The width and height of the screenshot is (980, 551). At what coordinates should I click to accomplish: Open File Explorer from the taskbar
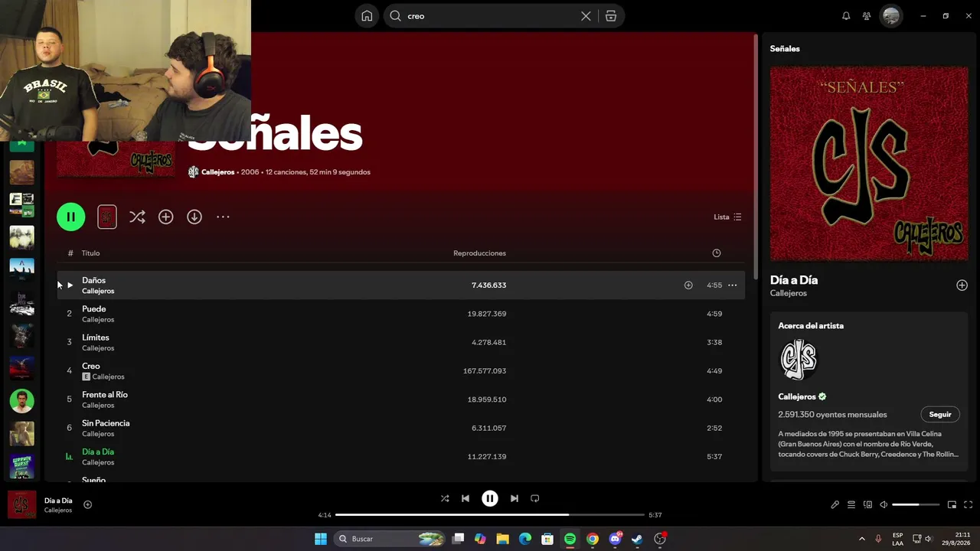click(x=502, y=539)
